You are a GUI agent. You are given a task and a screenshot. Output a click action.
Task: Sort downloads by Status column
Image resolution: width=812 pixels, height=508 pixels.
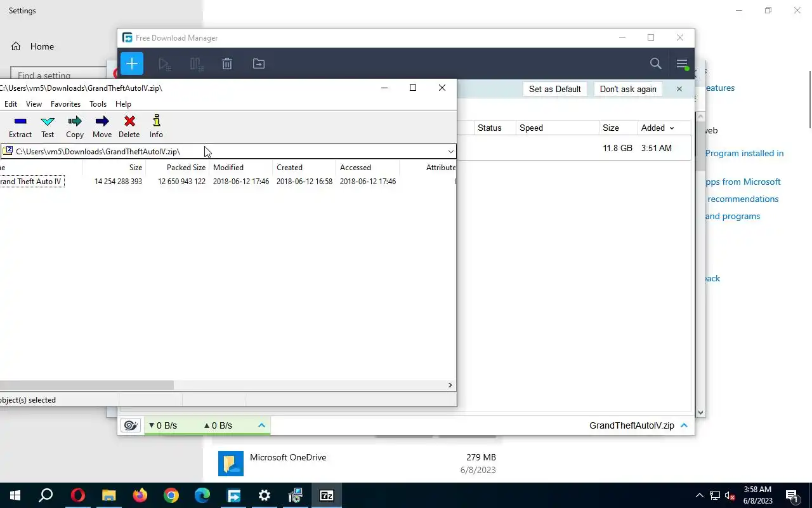495,128
